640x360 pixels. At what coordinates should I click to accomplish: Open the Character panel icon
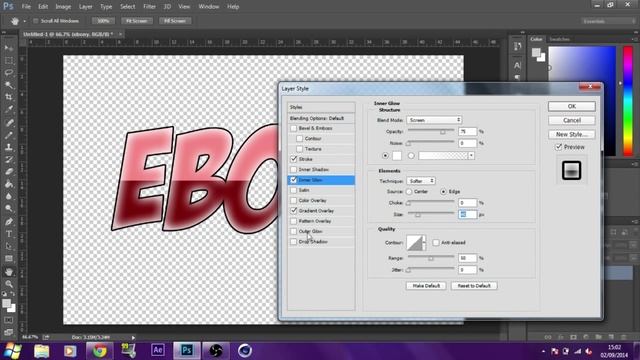pos(518,65)
